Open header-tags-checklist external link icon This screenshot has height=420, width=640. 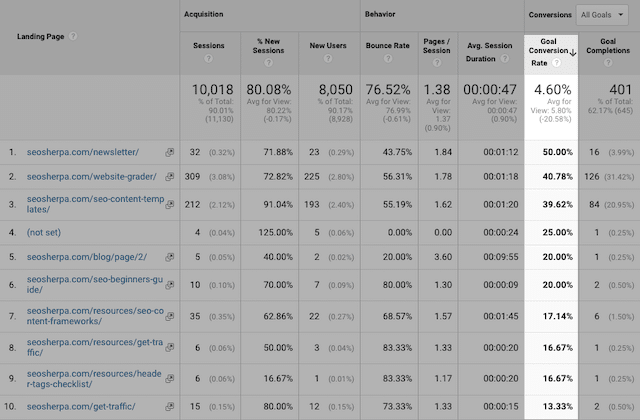point(169,379)
